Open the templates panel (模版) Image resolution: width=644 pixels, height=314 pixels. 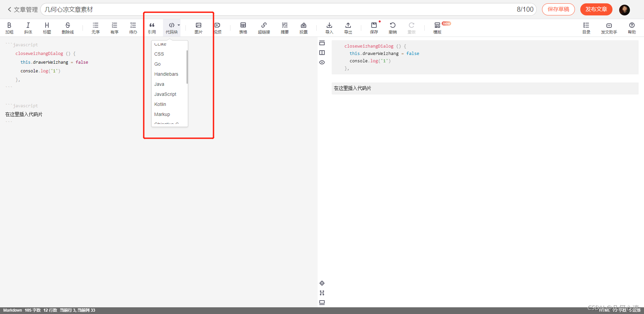[x=437, y=28]
